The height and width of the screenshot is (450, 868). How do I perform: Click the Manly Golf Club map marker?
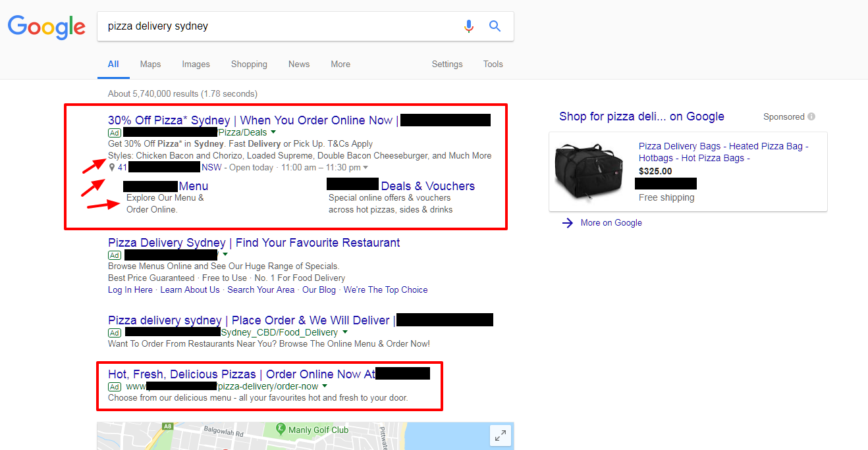click(x=281, y=429)
